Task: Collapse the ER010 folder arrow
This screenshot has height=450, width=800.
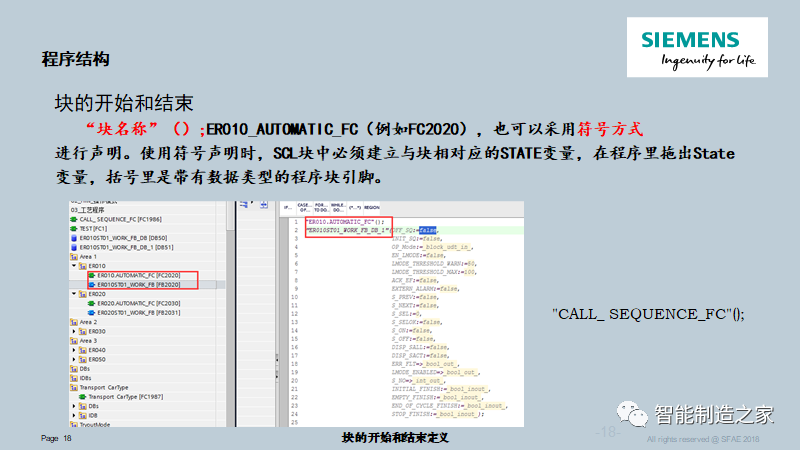Action: click(74, 266)
